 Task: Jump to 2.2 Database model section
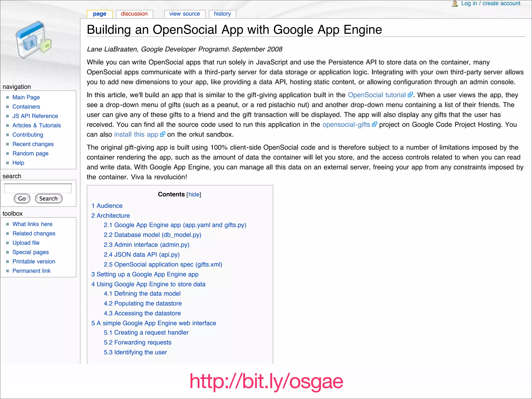tap(152, 235)
